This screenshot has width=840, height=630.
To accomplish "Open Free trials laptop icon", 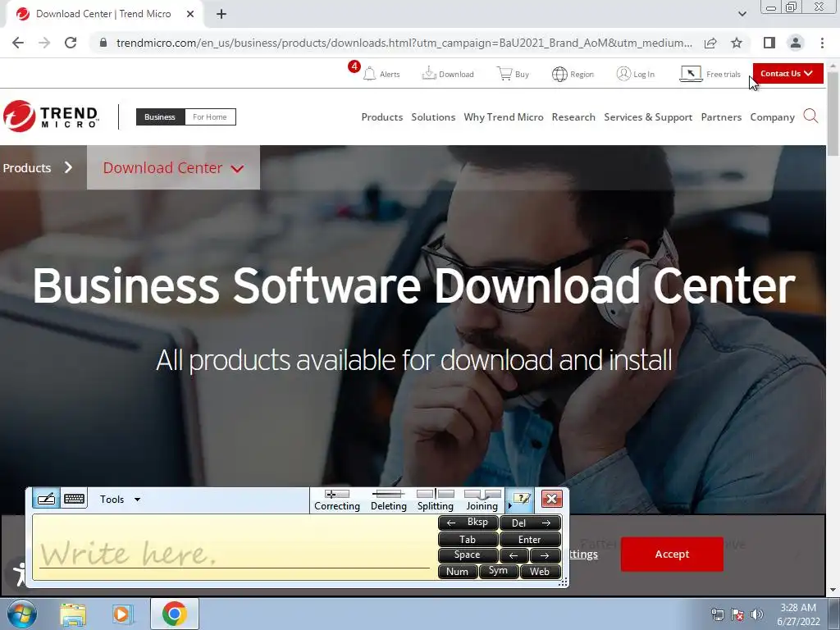I will (x=691, y=73).
